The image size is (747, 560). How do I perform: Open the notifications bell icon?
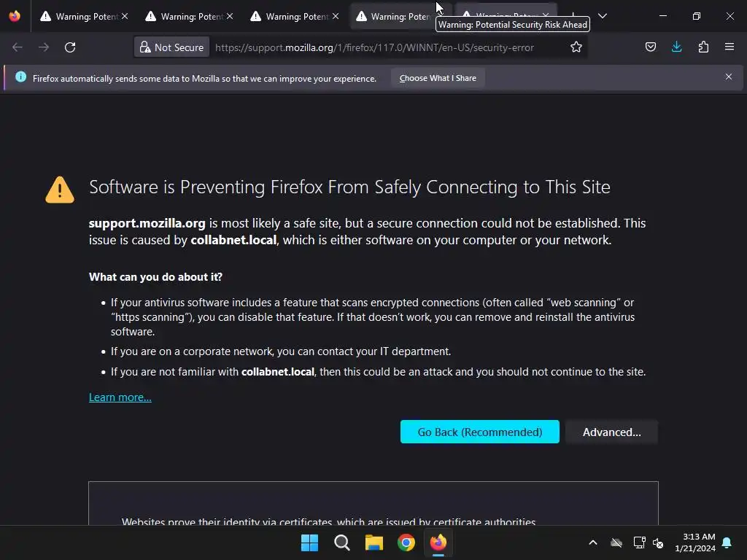[727, 542]
